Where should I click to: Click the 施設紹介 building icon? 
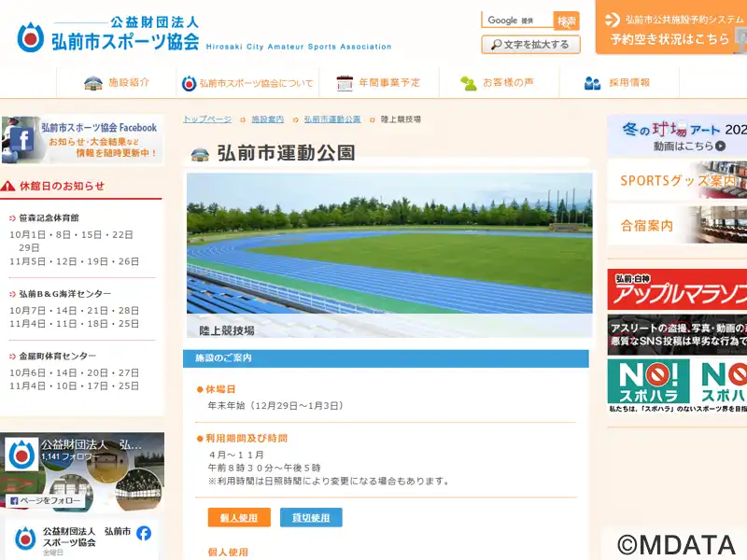coord(92,83)
